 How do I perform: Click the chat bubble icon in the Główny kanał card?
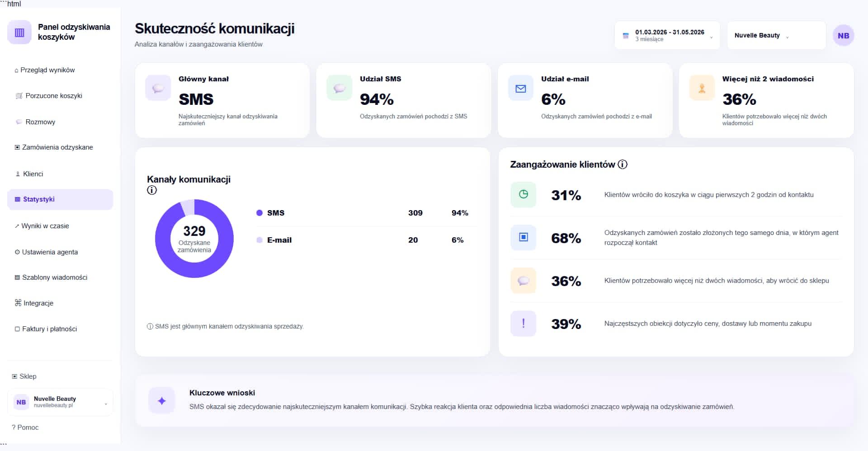(x=158, y=88)
